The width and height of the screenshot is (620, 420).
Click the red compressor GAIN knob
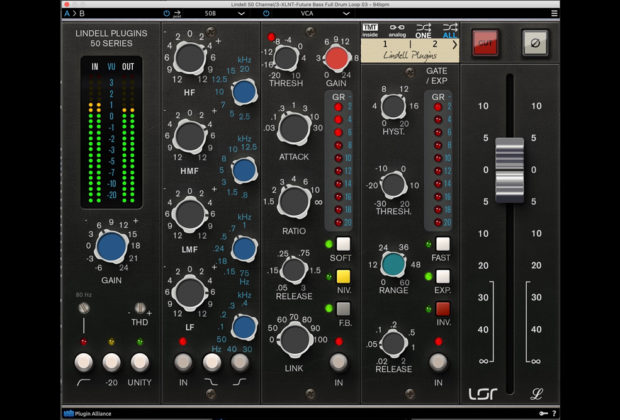tap(337, 59)
